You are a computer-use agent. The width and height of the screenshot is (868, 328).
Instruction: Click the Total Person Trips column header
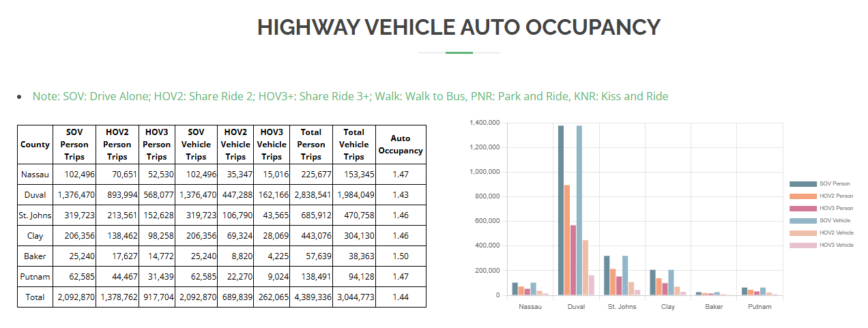[x=311, y=145]
